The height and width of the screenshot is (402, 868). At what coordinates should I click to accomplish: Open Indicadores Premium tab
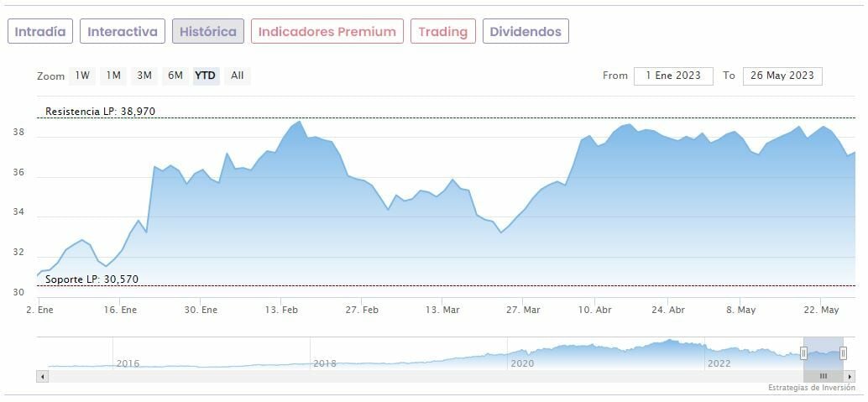point(327,32)
